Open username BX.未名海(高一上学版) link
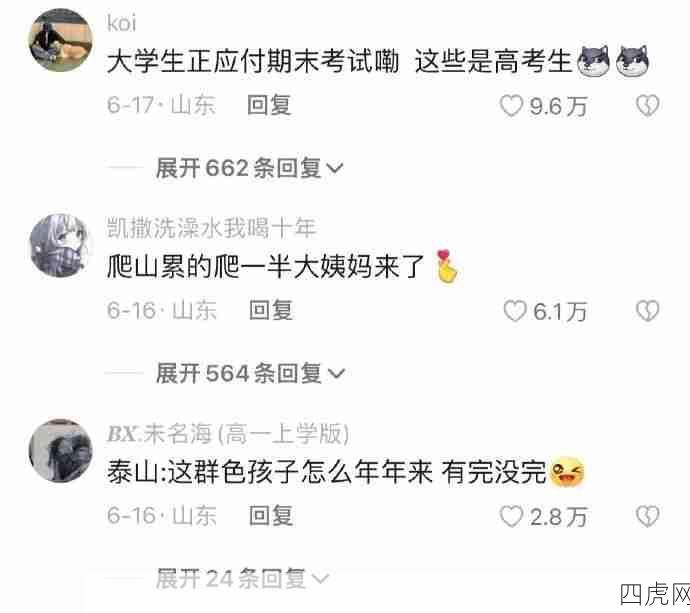This screenshot has width=690, height=613. tap(228, 433)
